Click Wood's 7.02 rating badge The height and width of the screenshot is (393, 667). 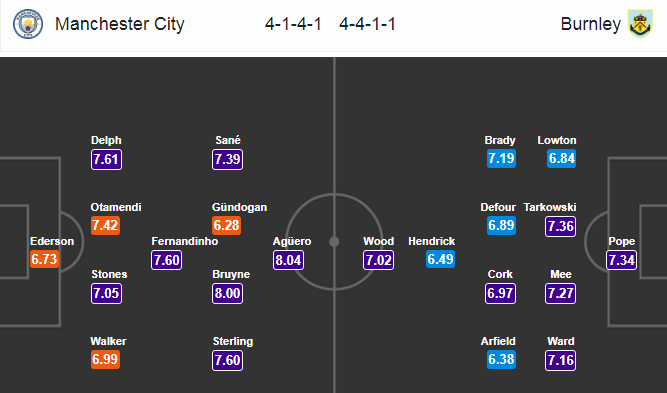point(379,259)
